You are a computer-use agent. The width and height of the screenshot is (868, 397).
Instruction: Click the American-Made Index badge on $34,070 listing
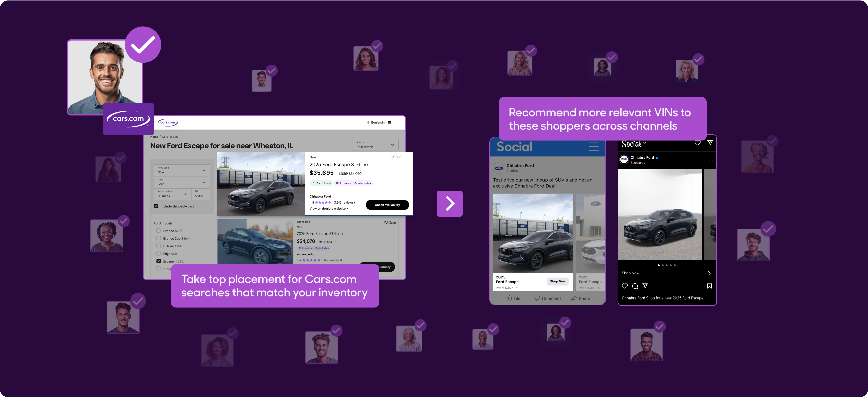point(314,248)
